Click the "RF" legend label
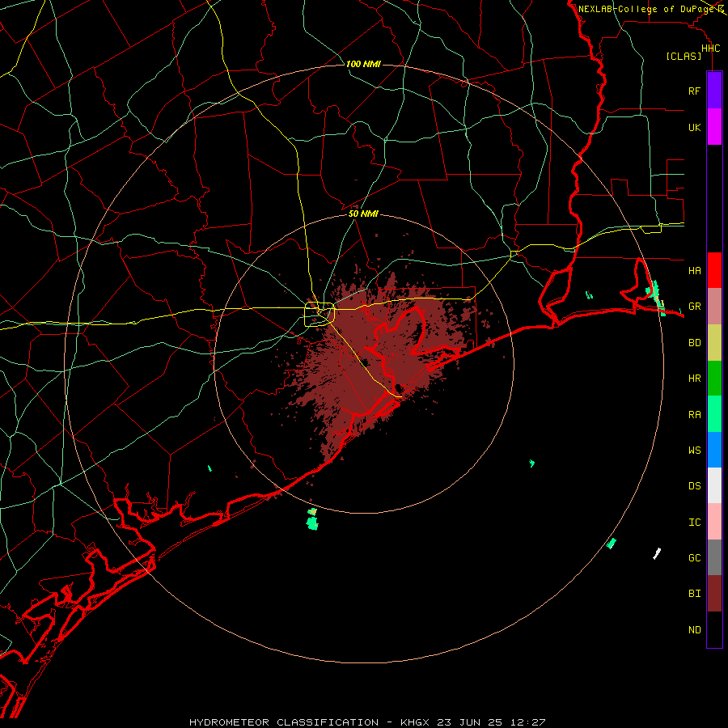Image resolution: width=728 pixels, height=728 pixels. click(694, 91)
